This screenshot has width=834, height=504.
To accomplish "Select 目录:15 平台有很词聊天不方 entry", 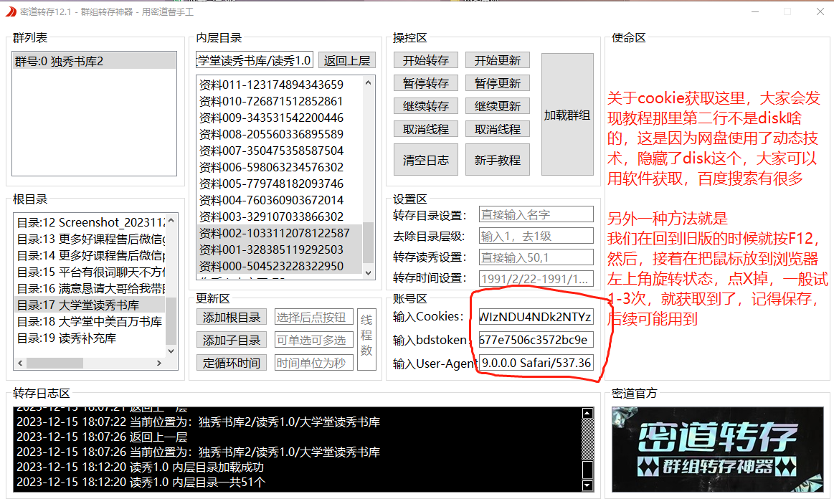I will click(90, 272).
